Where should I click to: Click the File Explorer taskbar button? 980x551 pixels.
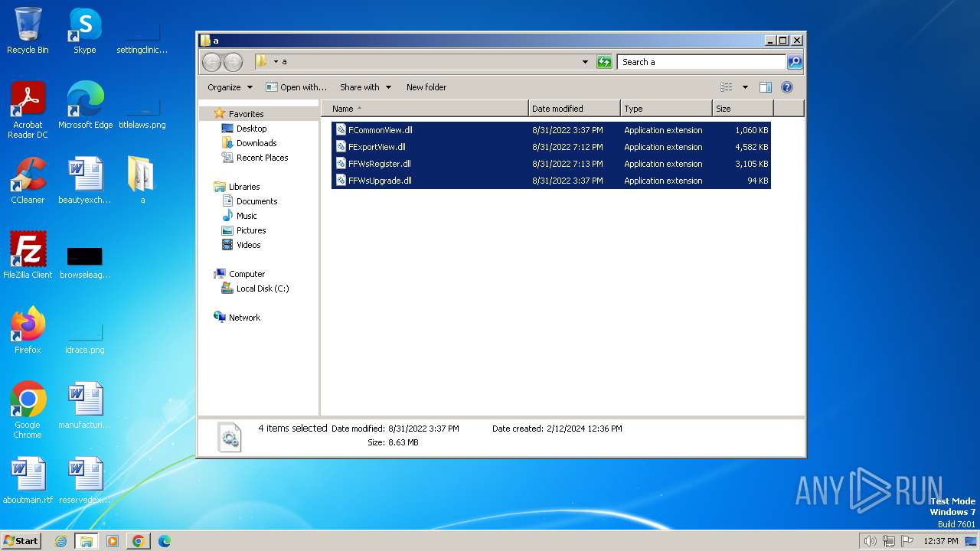click(87, 541)
